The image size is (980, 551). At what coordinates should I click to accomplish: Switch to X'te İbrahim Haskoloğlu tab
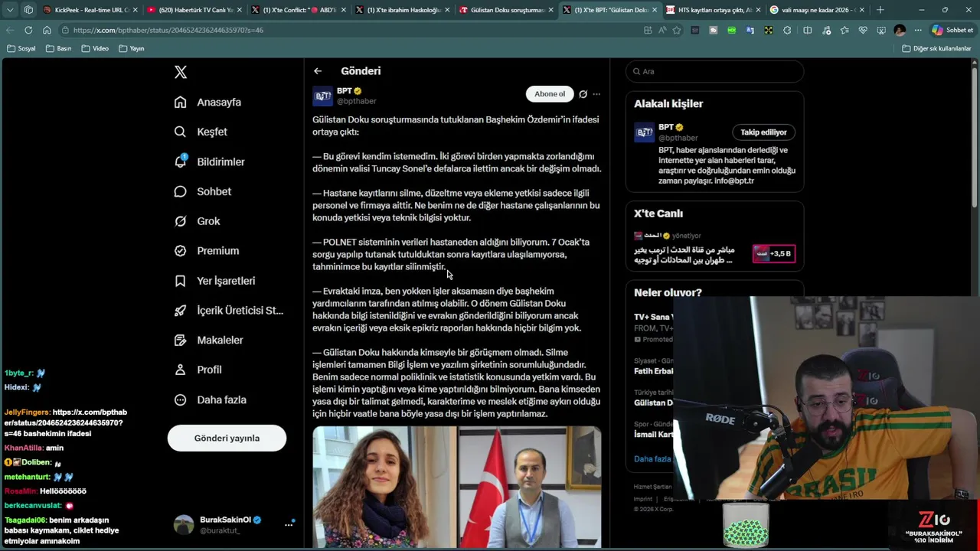pos(402,10)
